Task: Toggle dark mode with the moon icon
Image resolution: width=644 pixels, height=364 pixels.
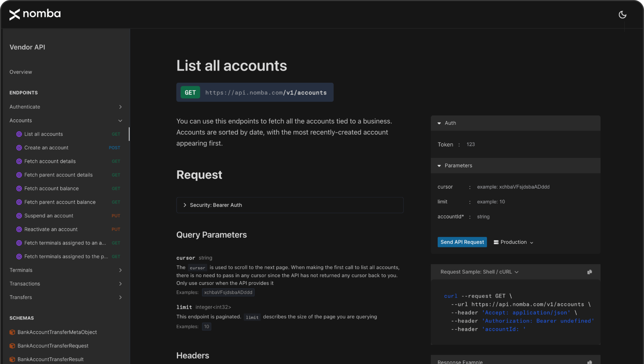Action: (x=622, y=15)
